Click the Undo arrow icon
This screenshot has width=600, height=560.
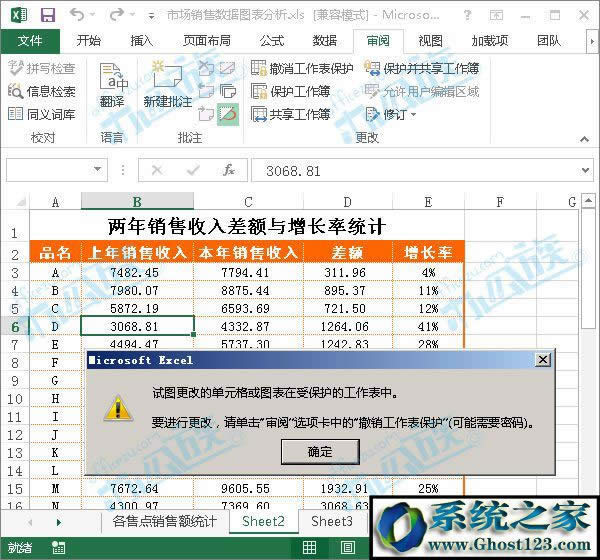(x=77, y=15)
